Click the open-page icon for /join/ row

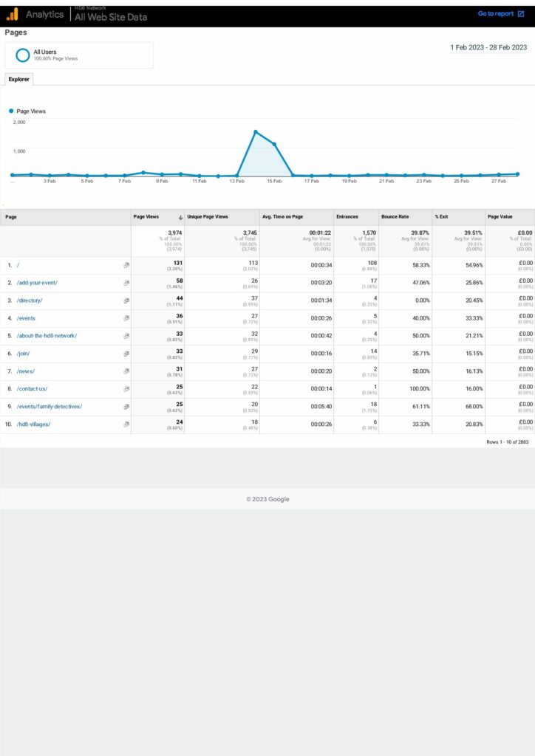point(126,354)
